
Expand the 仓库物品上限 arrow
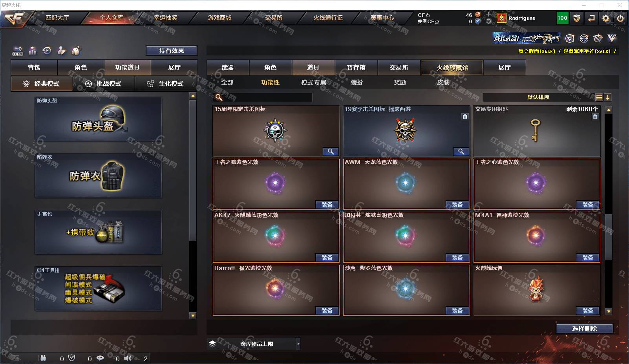(298, 344)
